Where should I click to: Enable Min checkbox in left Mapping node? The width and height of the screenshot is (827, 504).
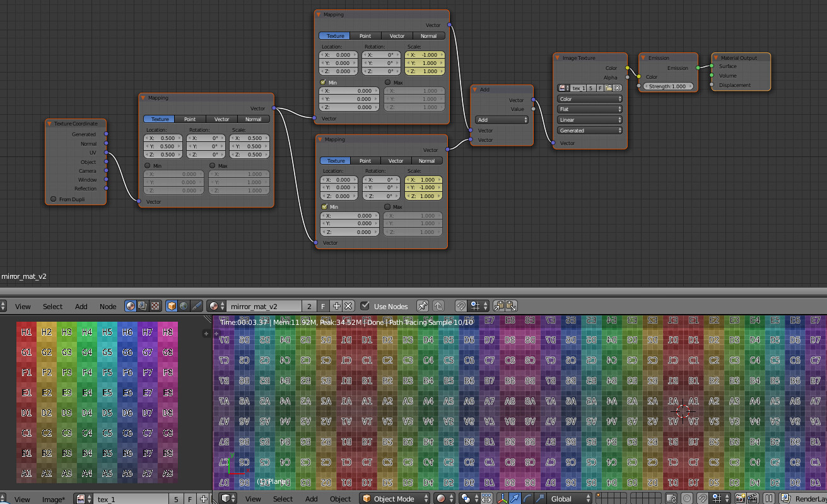click(148, 165)
